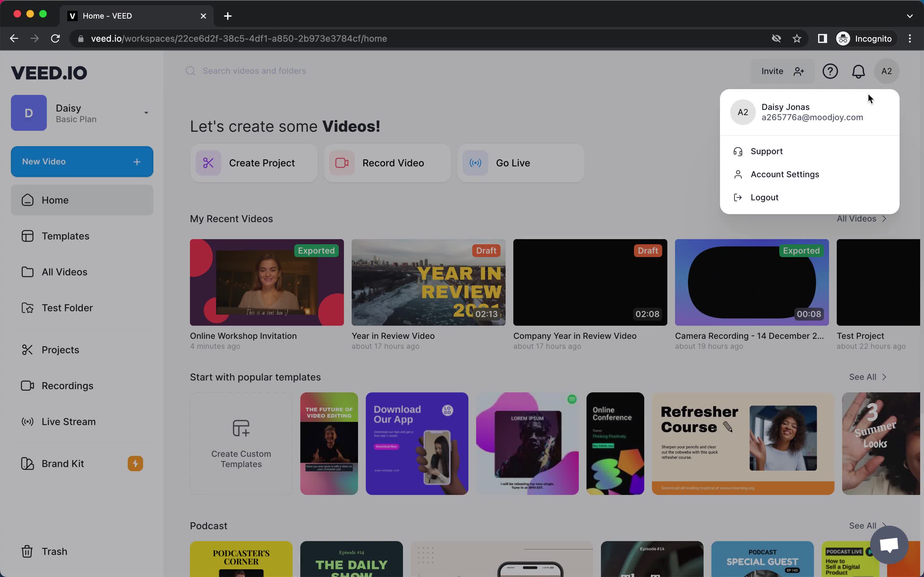The height and width of the screenshot is (577, 924).
Task: Click Support menu item
Action: 766,151
